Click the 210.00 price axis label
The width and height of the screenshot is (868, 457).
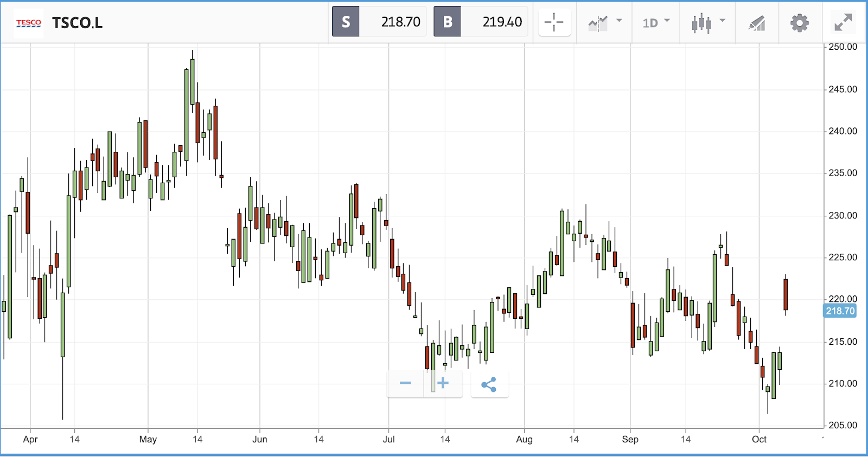click(x=843, y=384)
